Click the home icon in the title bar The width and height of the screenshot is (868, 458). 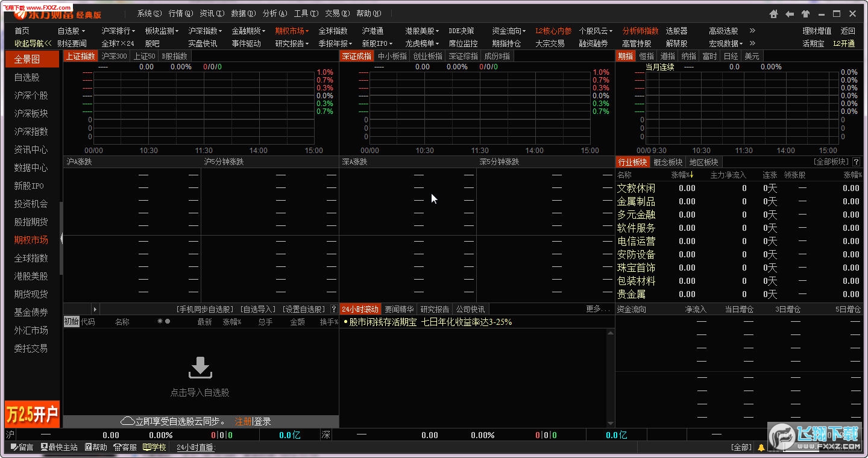774,14
